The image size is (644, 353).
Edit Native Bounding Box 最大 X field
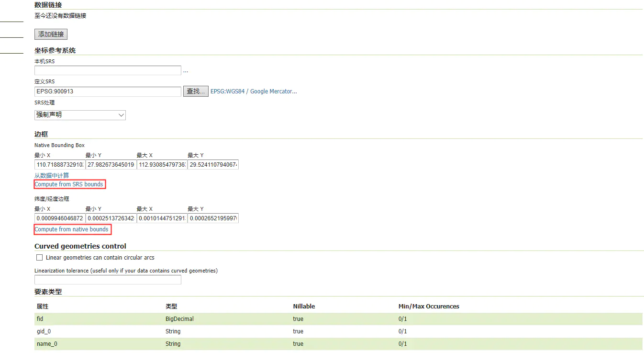pos(162,165)
